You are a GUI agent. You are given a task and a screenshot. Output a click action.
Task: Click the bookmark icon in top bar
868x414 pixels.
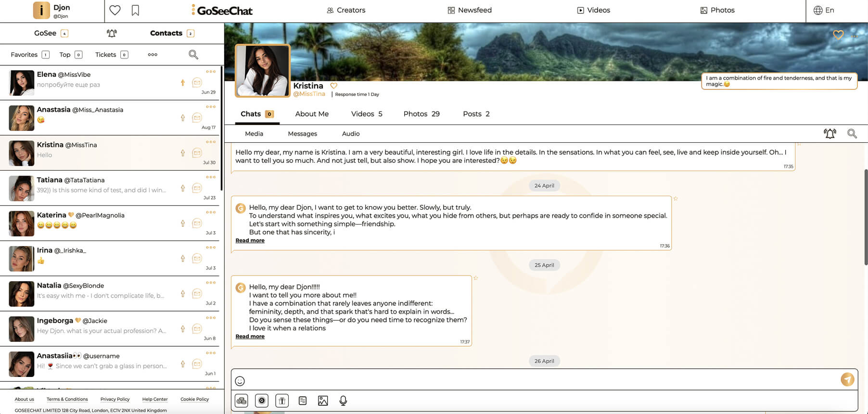point(135,10)
